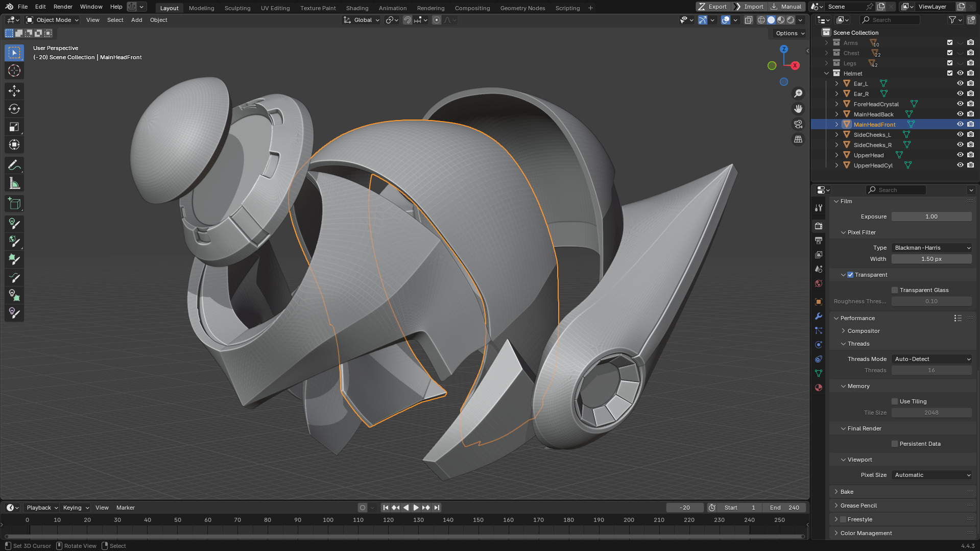Image resolution: width=980 pixels, height=551 pixels.
Task: Select the Transform tool
Action: (x=14, y=145)
